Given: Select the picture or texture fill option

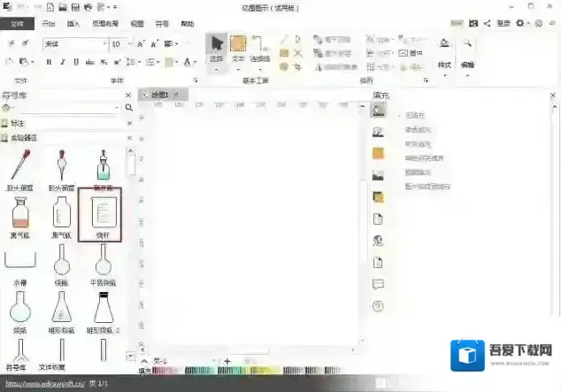Looking at the screenshot, I should (427, 187).
